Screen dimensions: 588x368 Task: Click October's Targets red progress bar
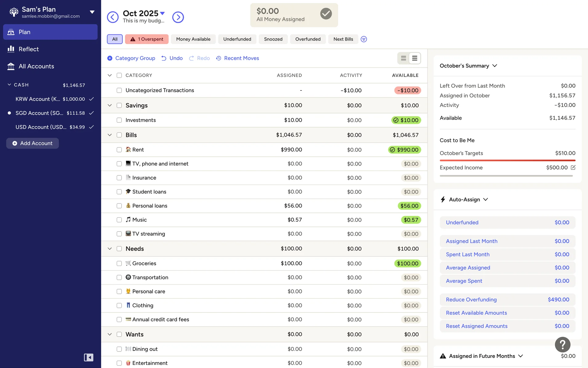coord(507,160)
